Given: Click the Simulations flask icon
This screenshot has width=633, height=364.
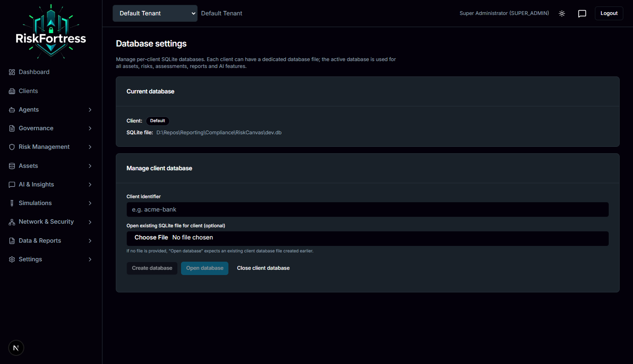Looking at the screenshot, I should [12, 203].
